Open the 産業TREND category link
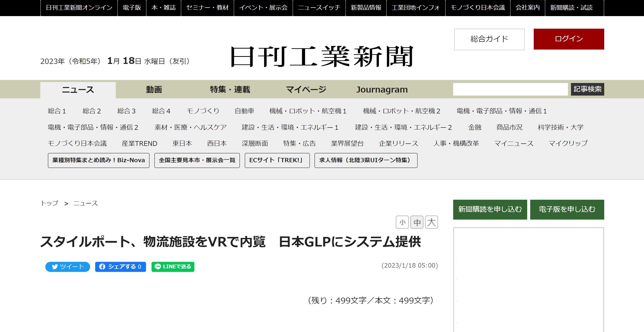Viewport: 644px width, 332px height. (x=139, y=143)
